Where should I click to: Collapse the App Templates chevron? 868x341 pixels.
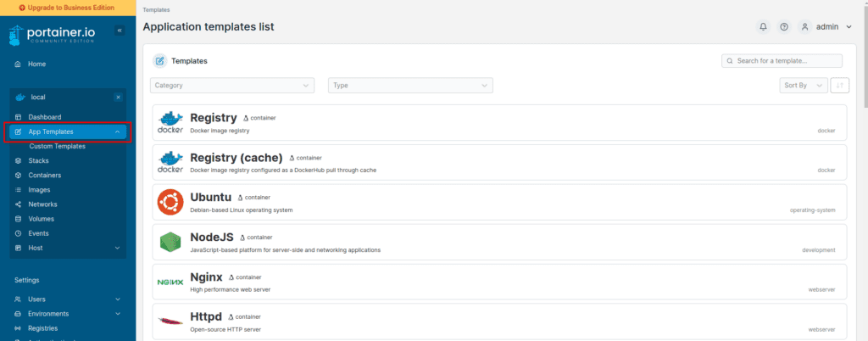coord(117,131)
